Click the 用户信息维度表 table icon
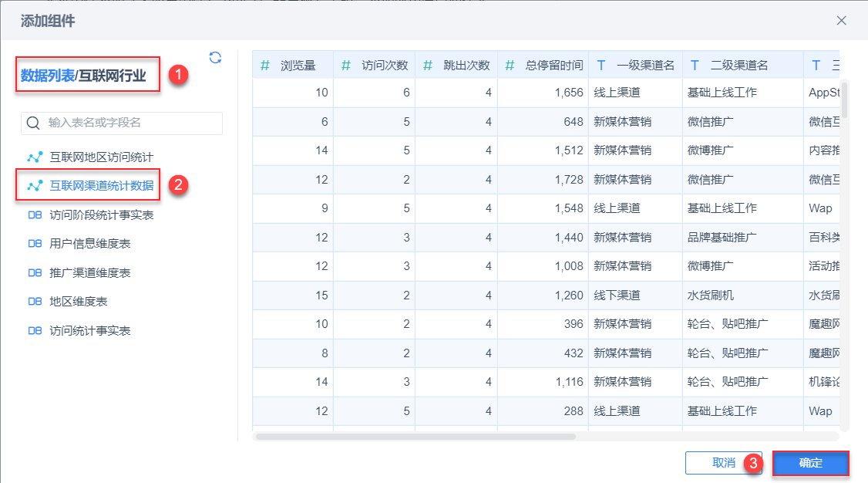 click(x=35, y=244)
